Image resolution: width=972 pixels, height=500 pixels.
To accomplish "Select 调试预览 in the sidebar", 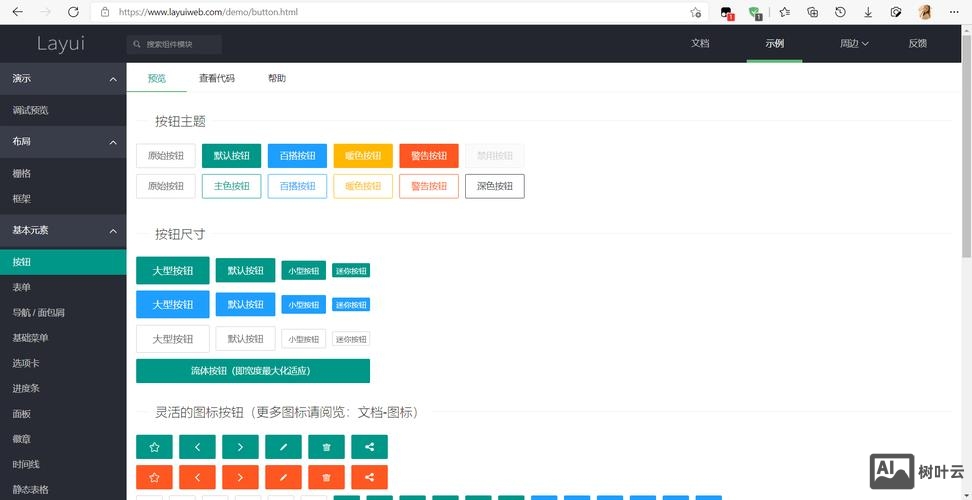I will point(63,110).
